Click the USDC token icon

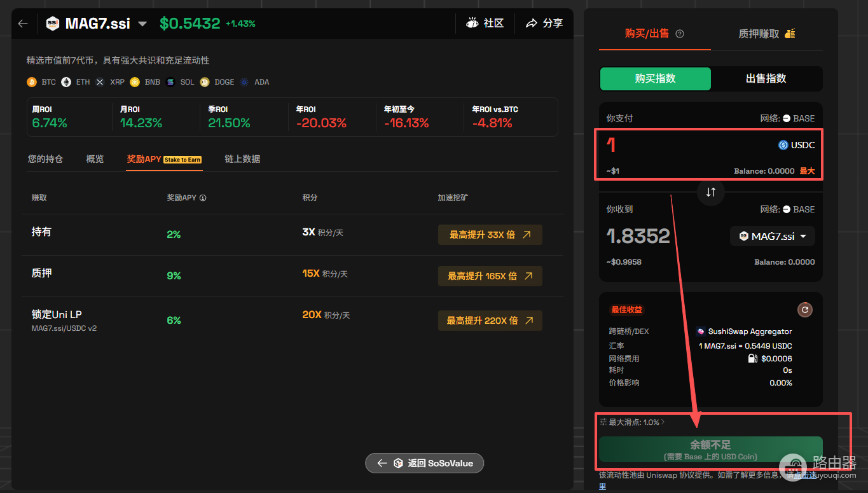click(783, 145)
